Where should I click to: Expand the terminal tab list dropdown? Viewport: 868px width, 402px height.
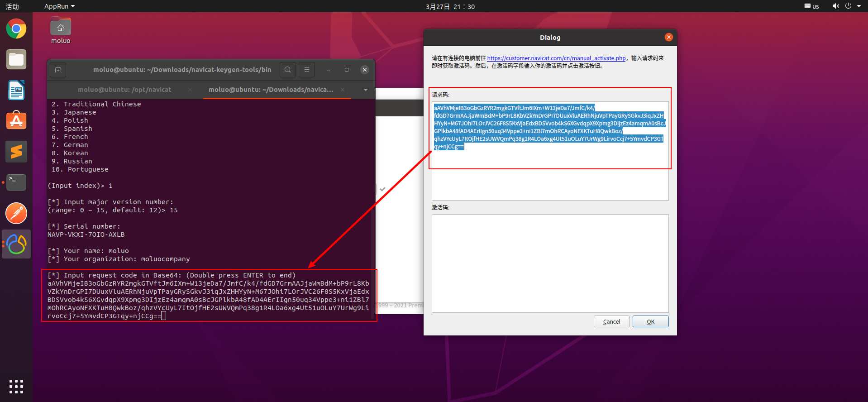coord(365,90)
